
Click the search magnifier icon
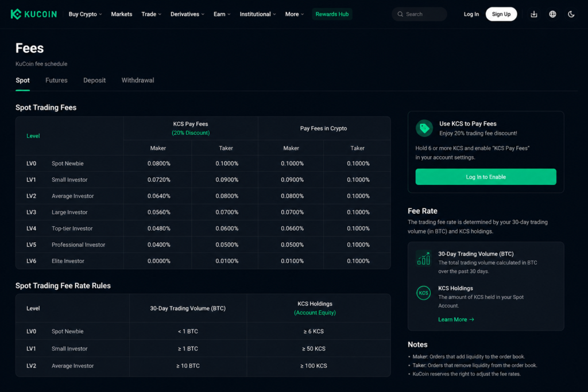400,14
